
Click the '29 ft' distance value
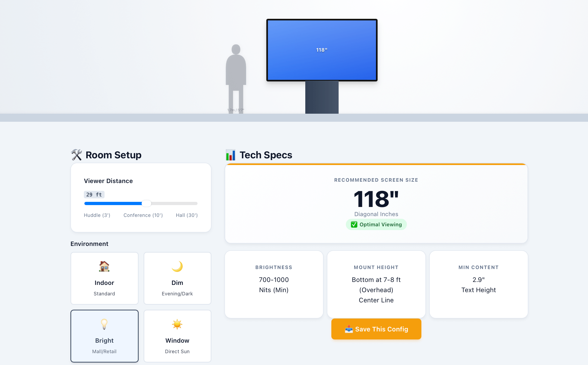click(x=94, y=195)
